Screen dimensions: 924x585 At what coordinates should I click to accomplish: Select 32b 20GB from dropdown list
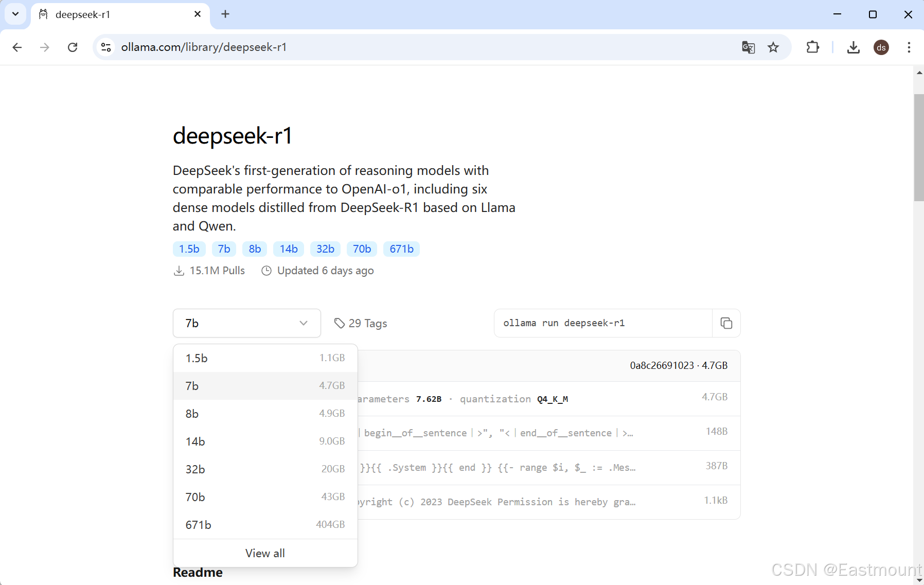[x=265, y=469]
